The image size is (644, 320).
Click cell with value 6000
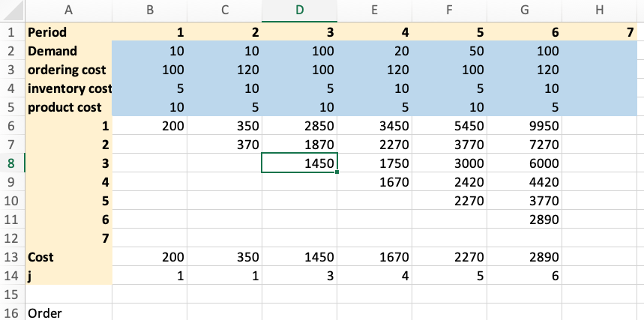pos(525,163)
